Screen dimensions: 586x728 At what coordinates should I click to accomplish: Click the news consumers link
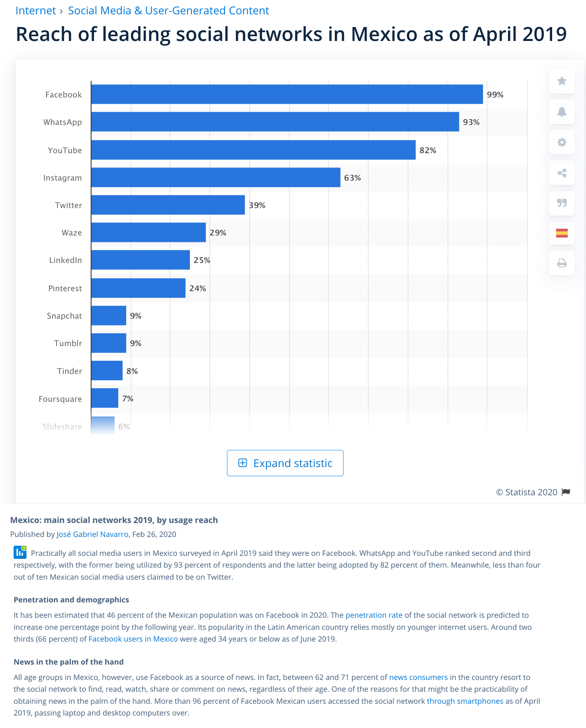[418, 677]
